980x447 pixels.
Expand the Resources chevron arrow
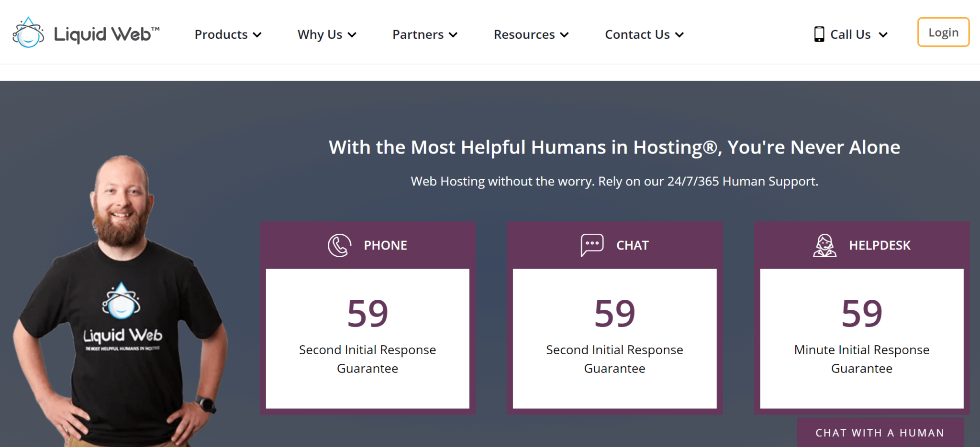pos(565,35)
